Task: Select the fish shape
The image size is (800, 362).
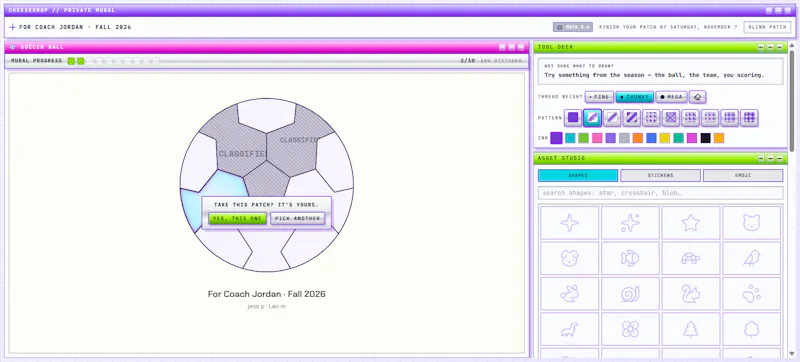Action: click(630, 258)
